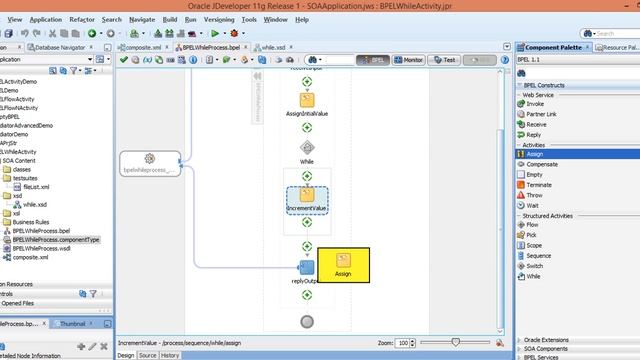Screen dimensions: 640x360
Task: Collapse the Activities group in the palette
Action: coord(519,145)
